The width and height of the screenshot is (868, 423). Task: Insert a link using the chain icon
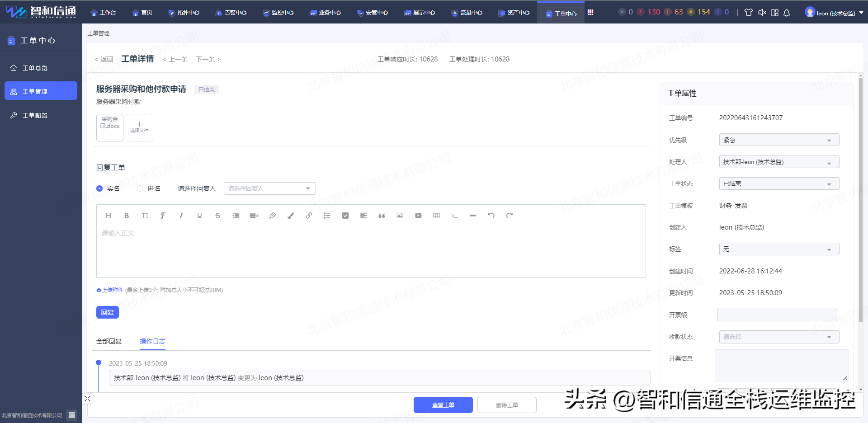pos(309,216)
